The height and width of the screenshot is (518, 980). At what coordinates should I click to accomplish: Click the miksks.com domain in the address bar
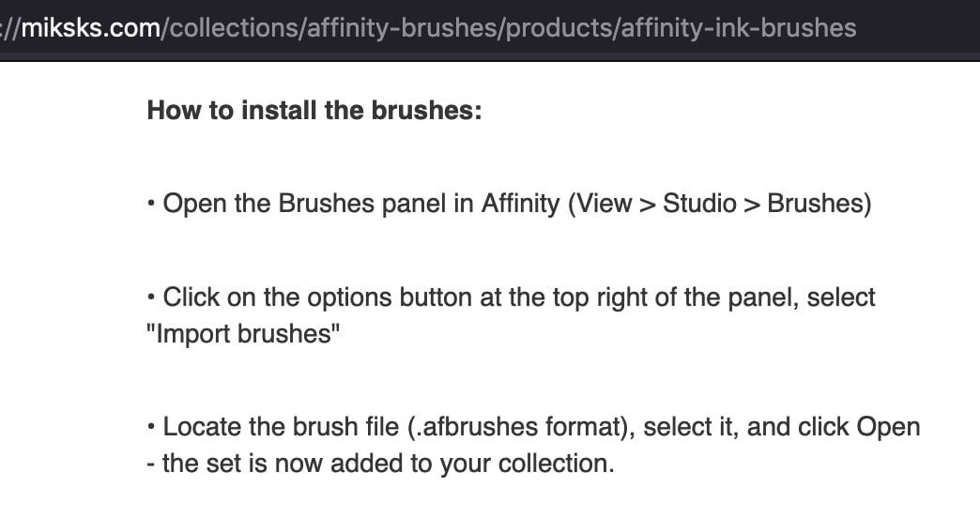pyautogui.click(x=91, y=28)
